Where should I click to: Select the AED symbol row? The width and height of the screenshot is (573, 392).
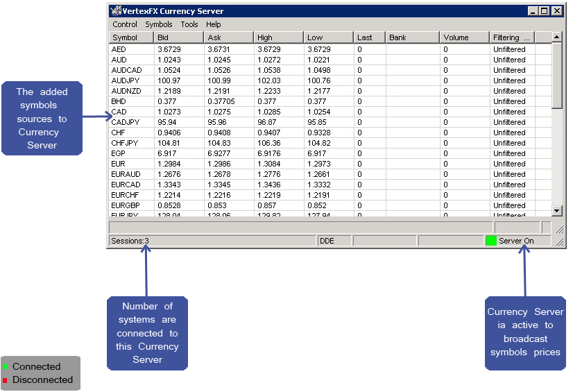coord(330,49)
